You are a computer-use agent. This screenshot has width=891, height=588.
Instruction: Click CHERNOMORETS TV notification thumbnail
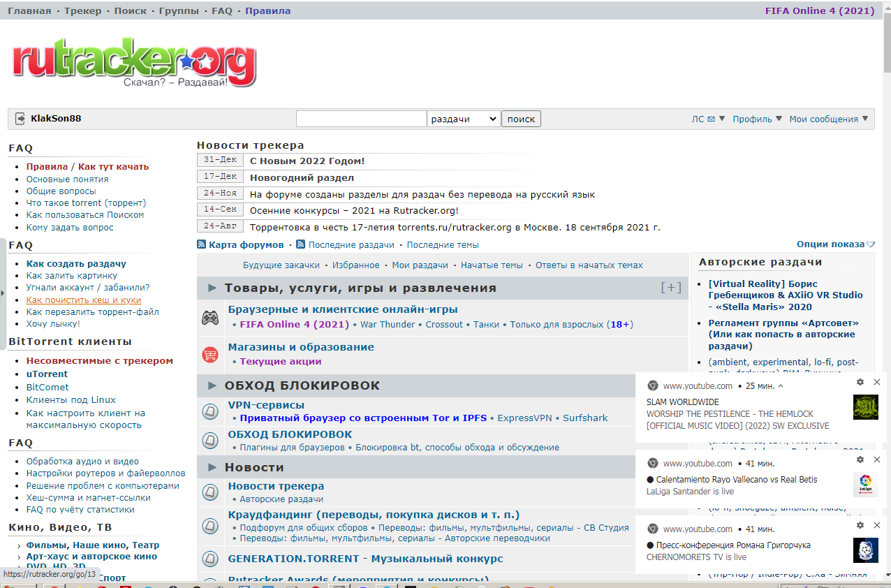(x=866, y=550)
